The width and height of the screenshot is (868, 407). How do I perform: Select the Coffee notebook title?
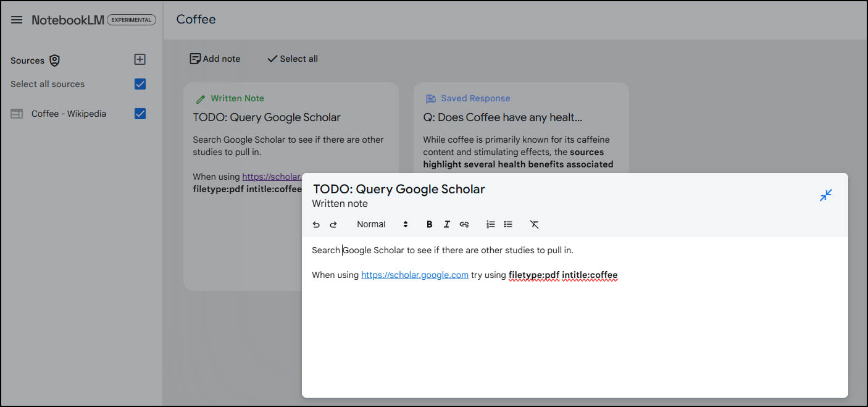coord(196,19)
